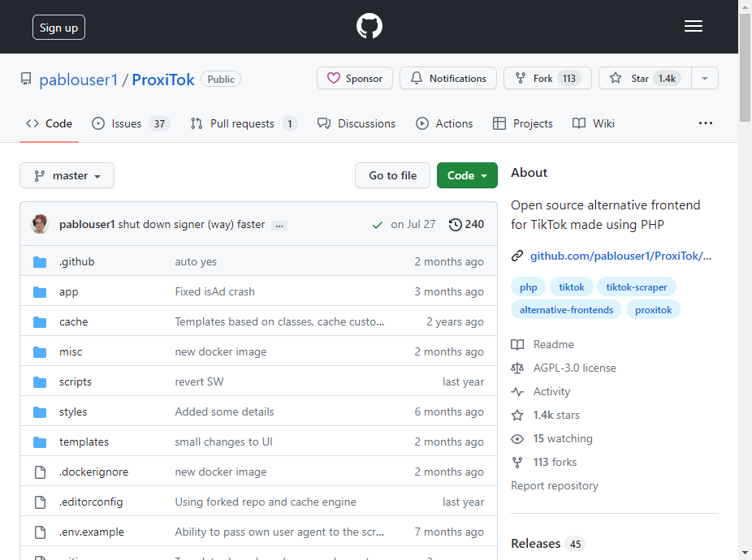This screenshot has height=560, width=752.
Task: Click Report repository link
Action: coord(555,485)
